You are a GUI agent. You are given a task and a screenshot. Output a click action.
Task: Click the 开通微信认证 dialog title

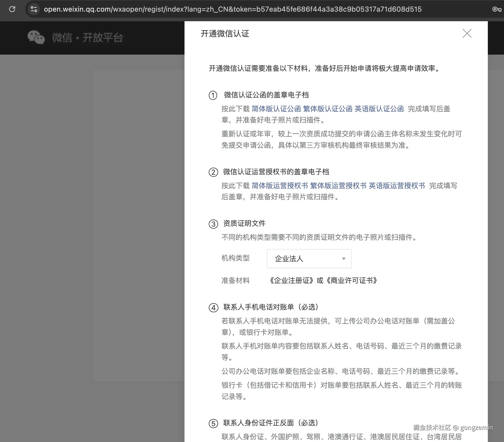click(x=225, y=34)
